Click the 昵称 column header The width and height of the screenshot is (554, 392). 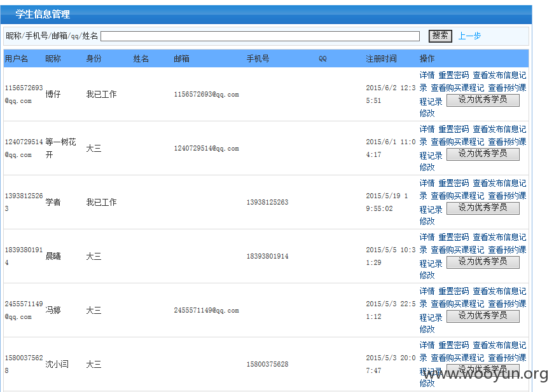(x=53, y=58)
